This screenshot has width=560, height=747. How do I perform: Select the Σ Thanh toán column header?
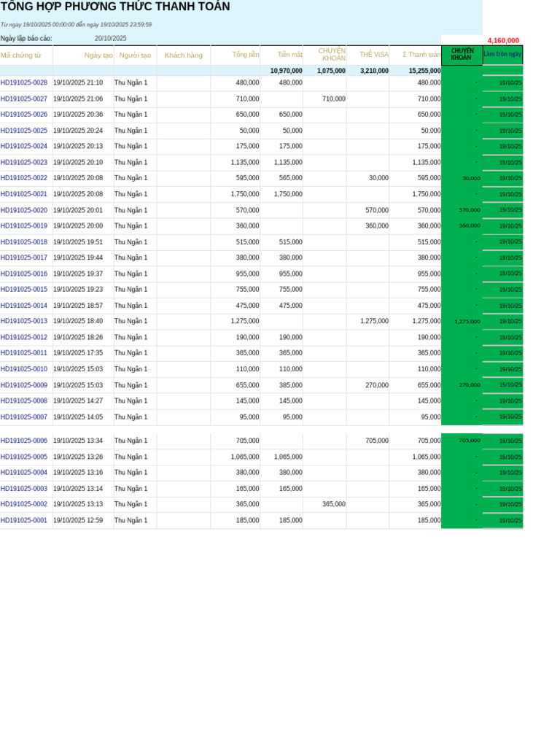421,55
